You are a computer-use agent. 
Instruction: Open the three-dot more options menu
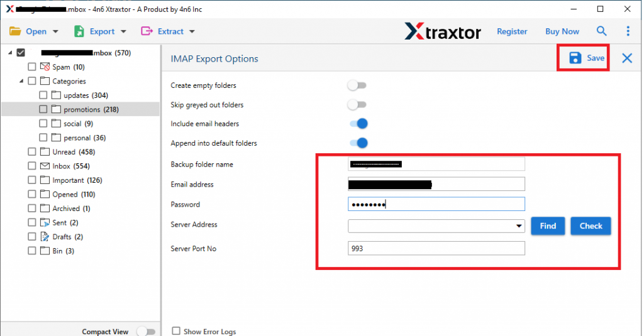coord(628,31)
